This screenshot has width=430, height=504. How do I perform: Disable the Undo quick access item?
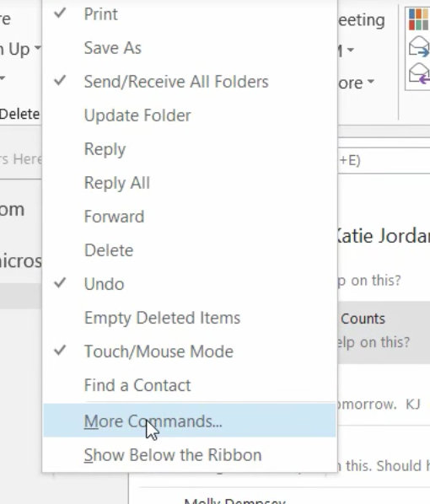click(190, 284)
